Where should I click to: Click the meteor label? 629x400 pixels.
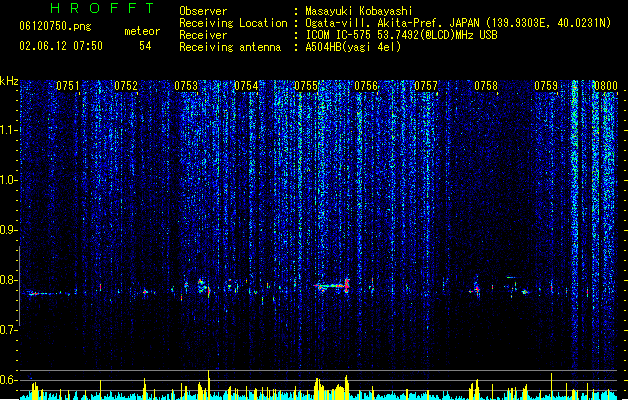(x=142, y=31)
